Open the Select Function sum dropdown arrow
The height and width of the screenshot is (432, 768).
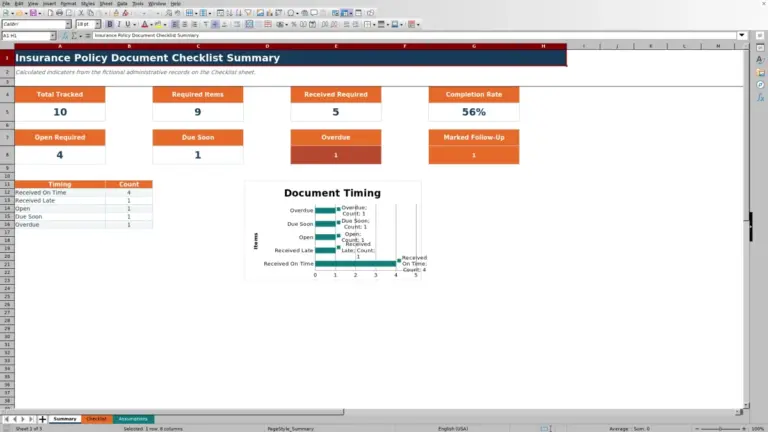pos(80,35)
